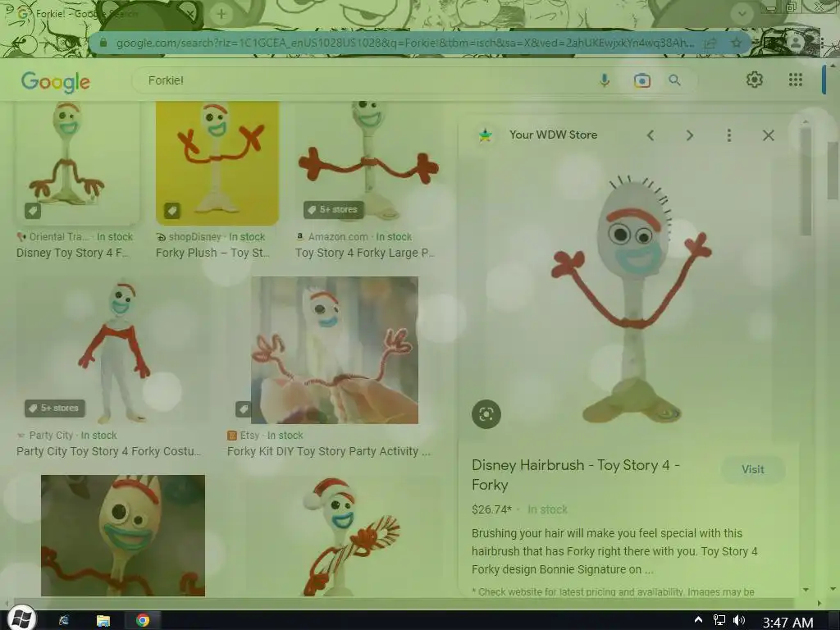Close the image preview panel
840x630 pixels.
coord(768,135)
